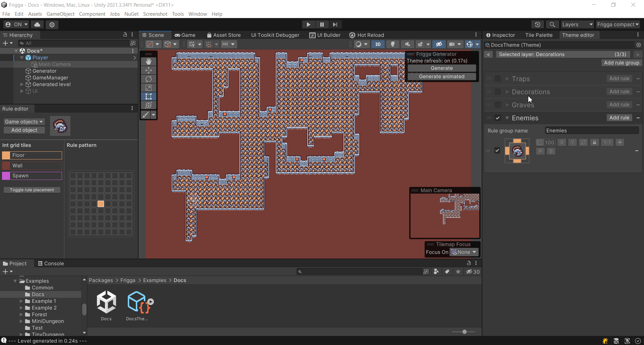Image resolution: width=644 pixels, height=345 pixels.
Task: Click the rule move-arrows offset icon
Action: click(620, 142)
